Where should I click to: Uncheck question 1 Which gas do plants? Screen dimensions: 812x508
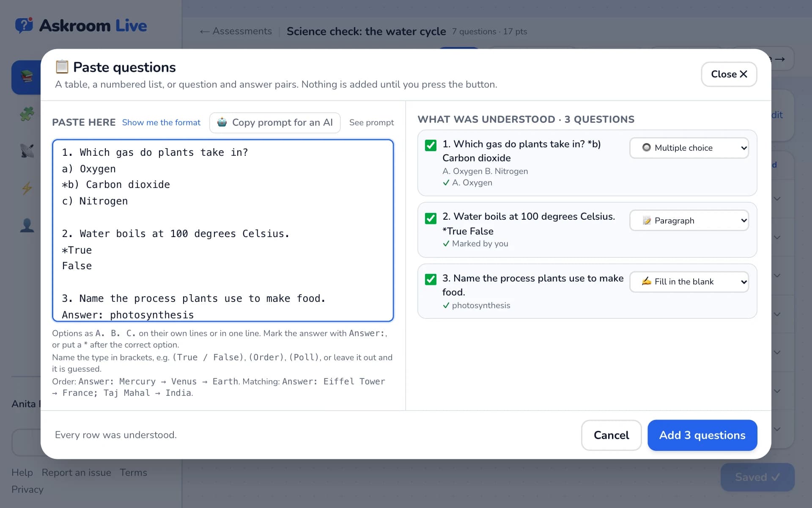point(431,145)
